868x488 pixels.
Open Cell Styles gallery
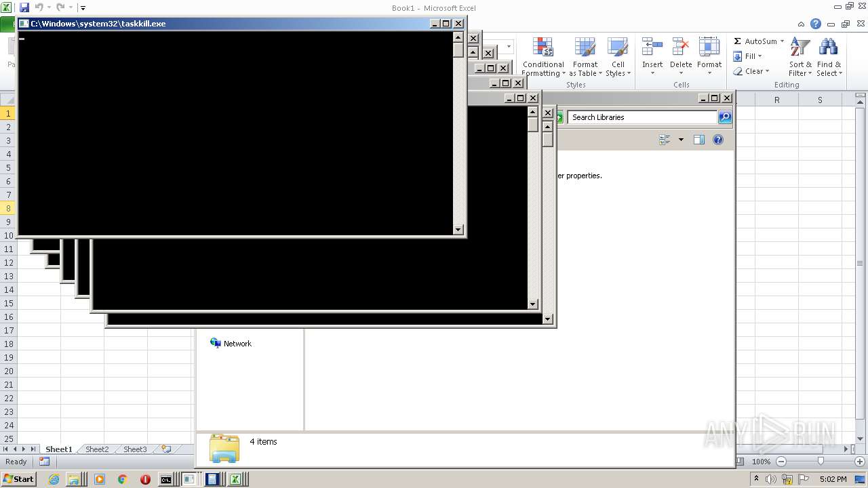point(618,57)
